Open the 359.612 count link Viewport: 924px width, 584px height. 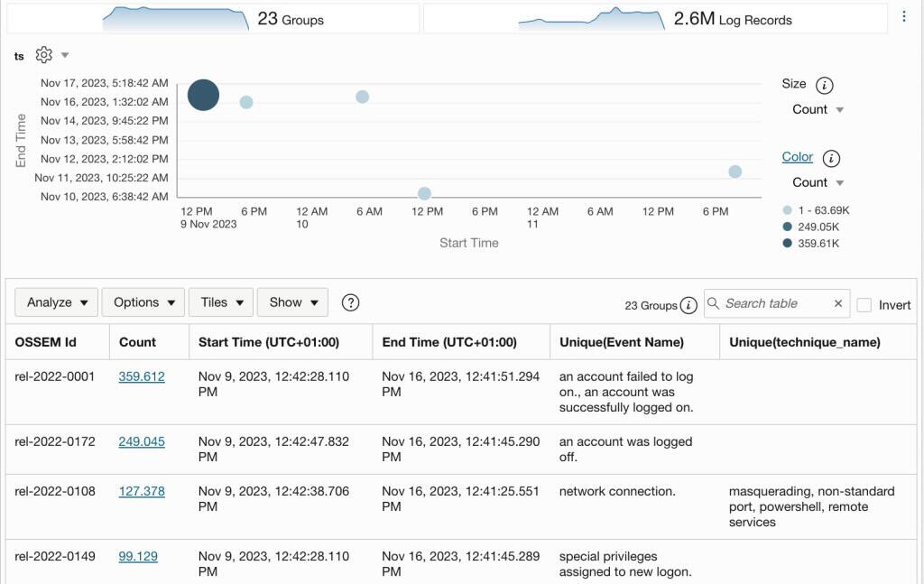[x=142, y=377]
